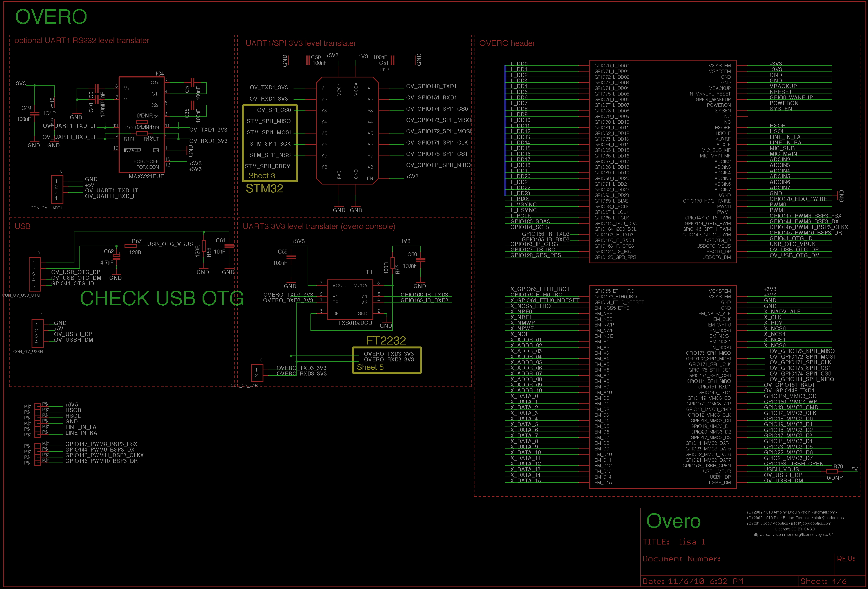Click the 'Document Number:' field
The image size is (868, 589).
681,559
